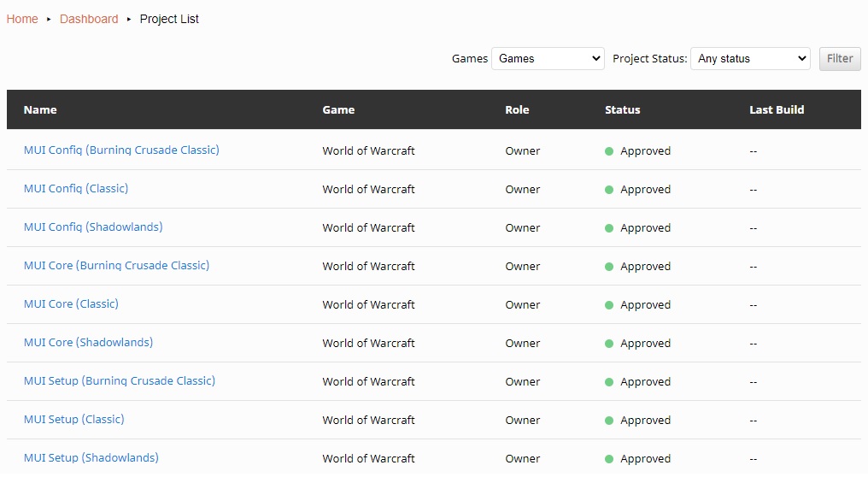
Task: Open MUI Core (Shadowlands) project
Action: 88,343
